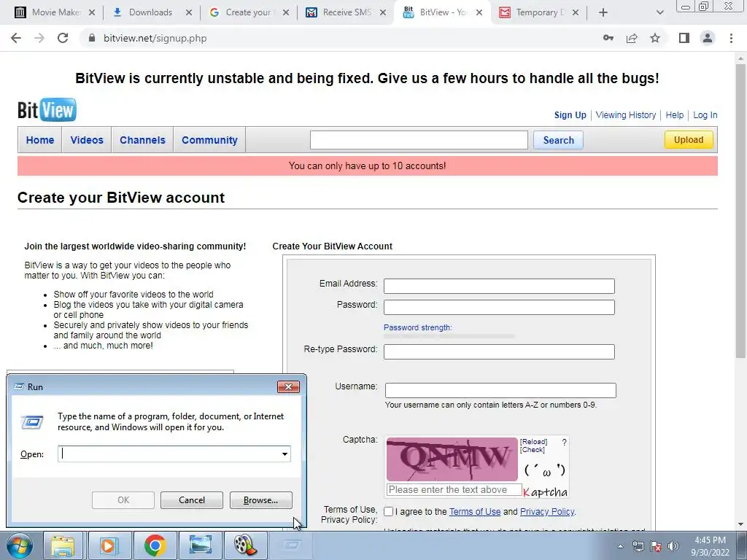Screen dimensions: 747x560
Task: View site info via the padlock icon
Action: (x=92, y=38)
